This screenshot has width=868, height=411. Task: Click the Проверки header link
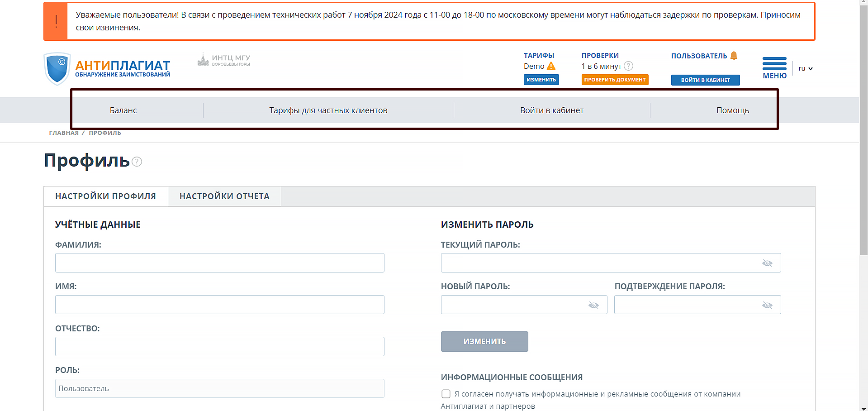pyautogui.click(x=600, y=56)
